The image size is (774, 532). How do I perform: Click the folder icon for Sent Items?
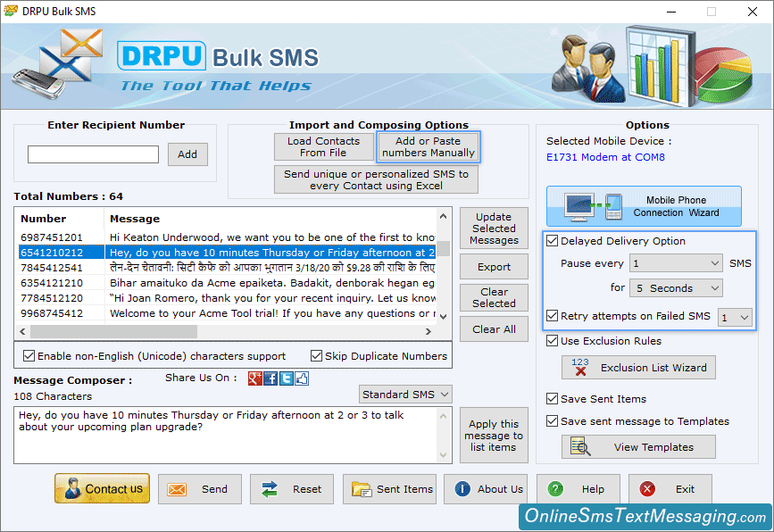pyautogui.click(x=362, y=489)
